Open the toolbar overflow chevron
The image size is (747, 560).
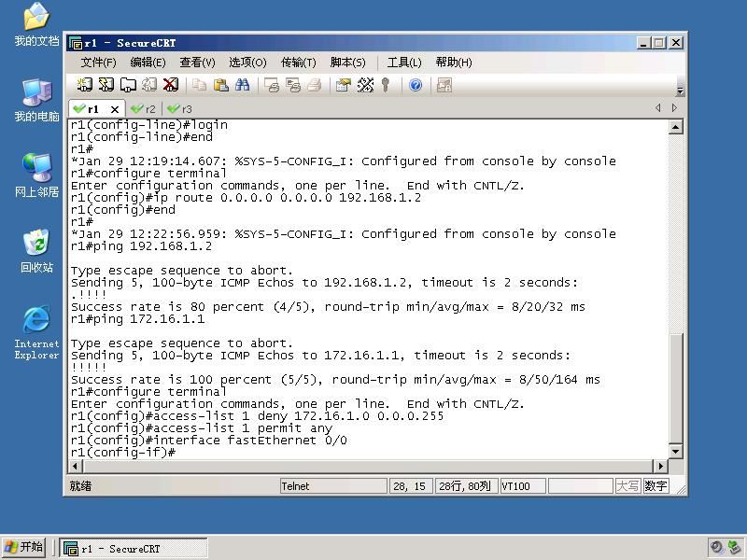click(x=681, y=91)
